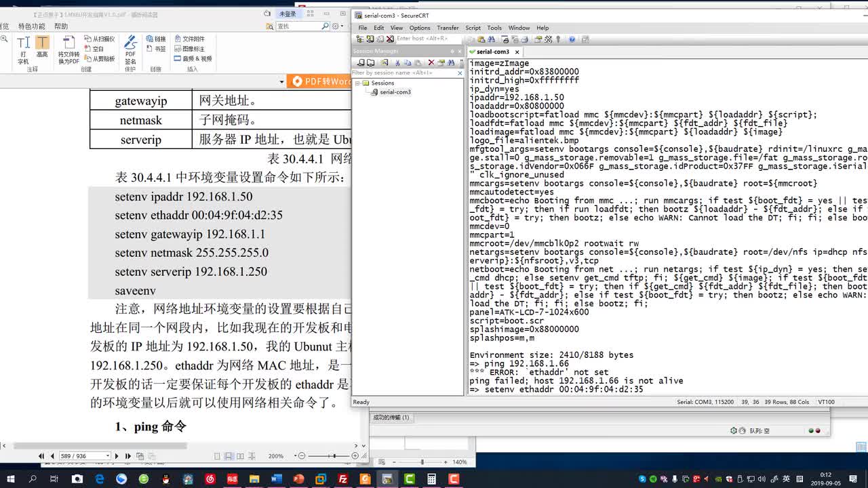Screen dimensions: 868x488
Task: Click the Link (链接) tool
Action: [x=156, y=39]
